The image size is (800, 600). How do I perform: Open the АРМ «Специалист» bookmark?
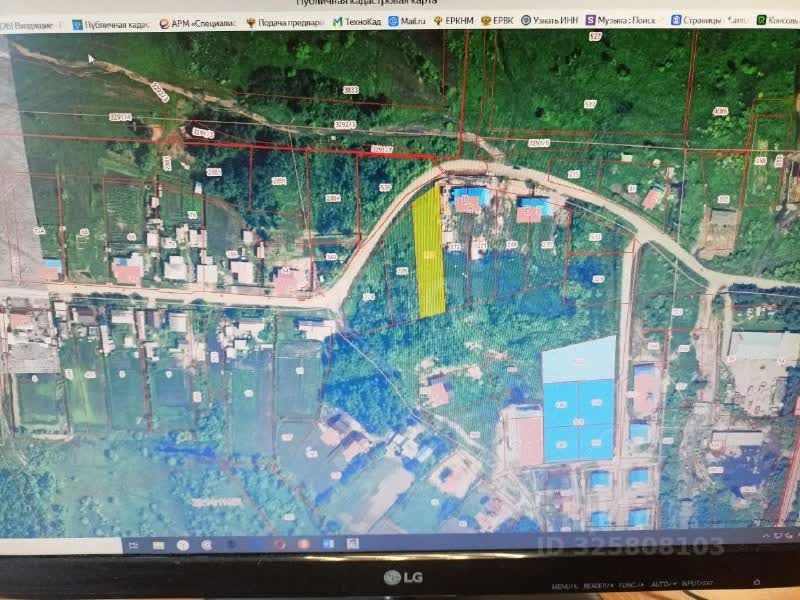tap(198, 23)
